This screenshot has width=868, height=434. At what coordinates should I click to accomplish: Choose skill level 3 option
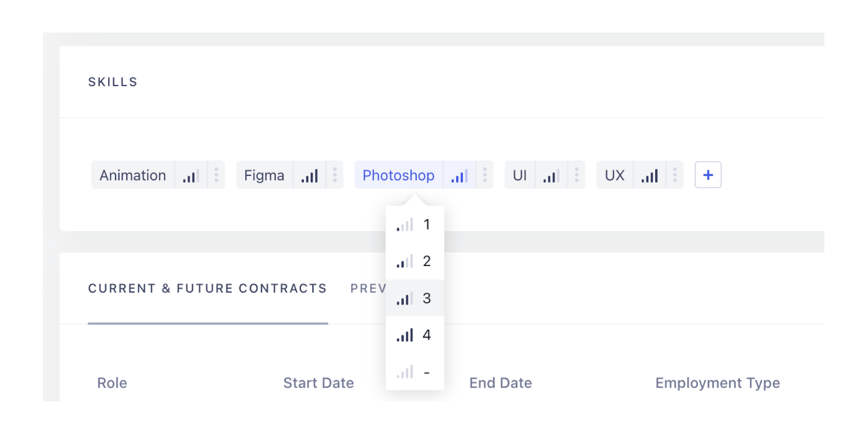pos(414,298)
